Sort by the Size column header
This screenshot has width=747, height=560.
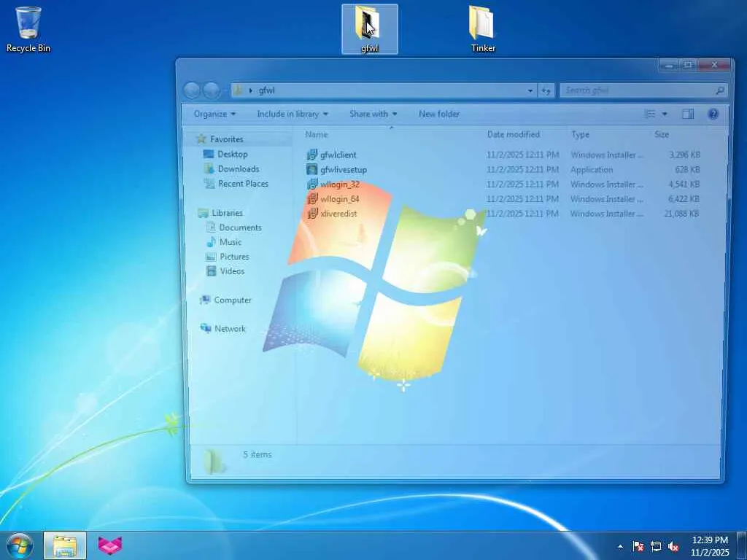click(x=661, y=134)
